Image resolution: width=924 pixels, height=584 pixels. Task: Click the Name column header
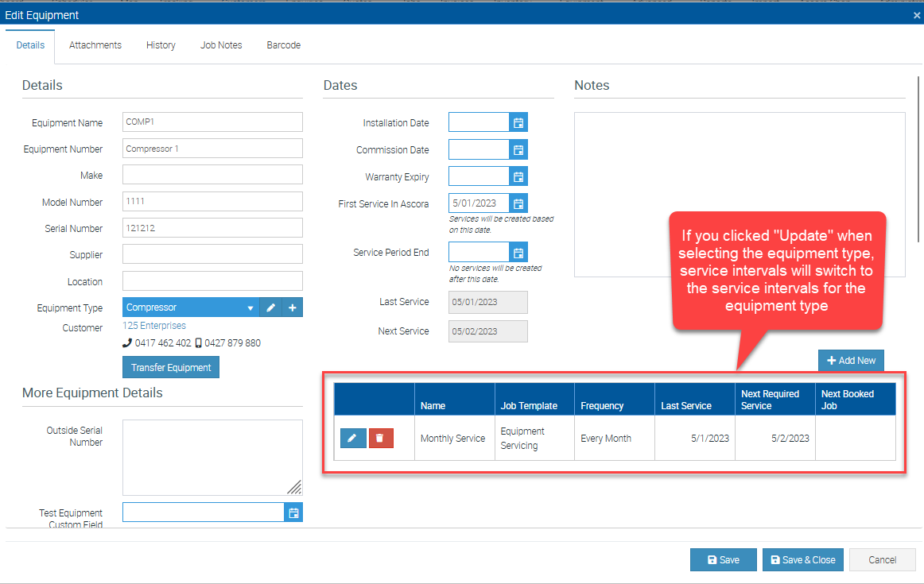click(x=455, y=400)
